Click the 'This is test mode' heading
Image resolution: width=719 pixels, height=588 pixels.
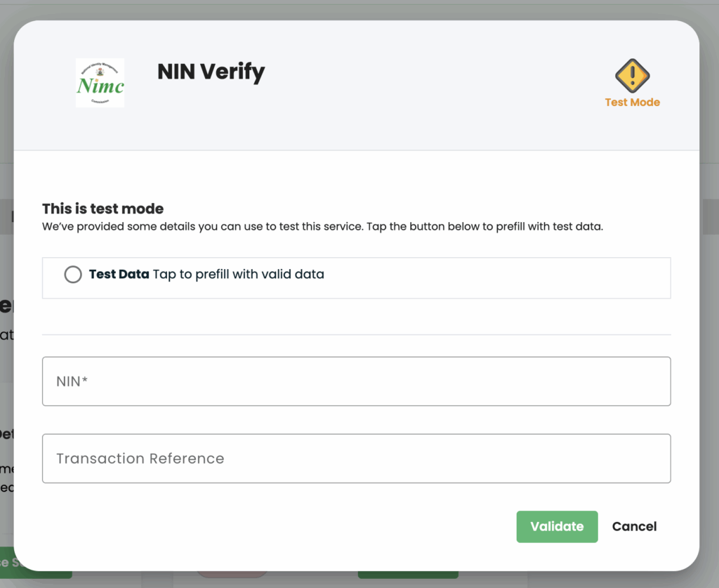click(x=102, y=209)
